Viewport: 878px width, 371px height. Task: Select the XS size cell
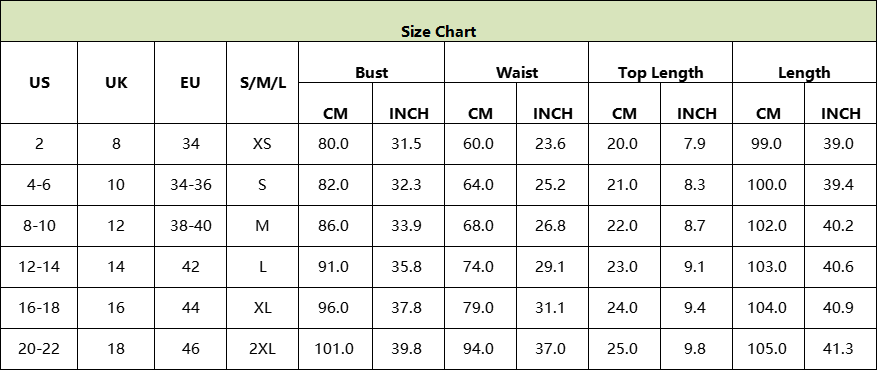tap(263, 144)
